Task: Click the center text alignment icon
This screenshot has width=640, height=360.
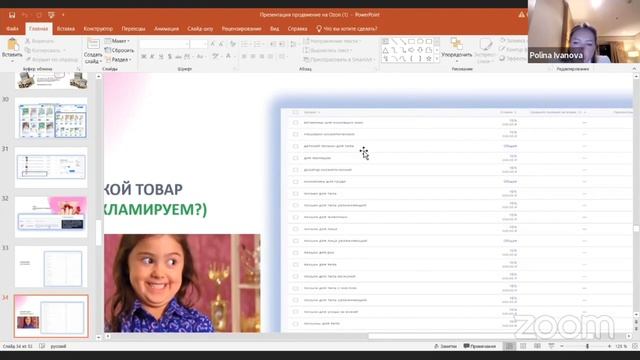Action: pos(253,57)
